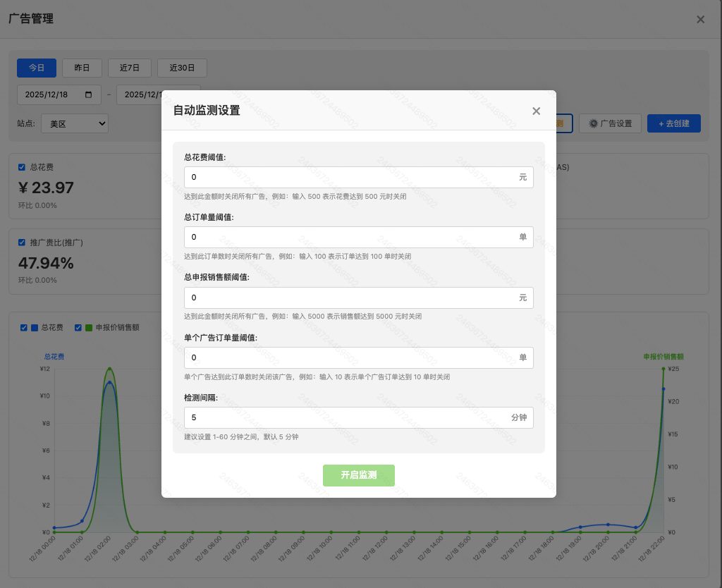Close the 自动监测设置 dialog

click(x=536, y=111)
